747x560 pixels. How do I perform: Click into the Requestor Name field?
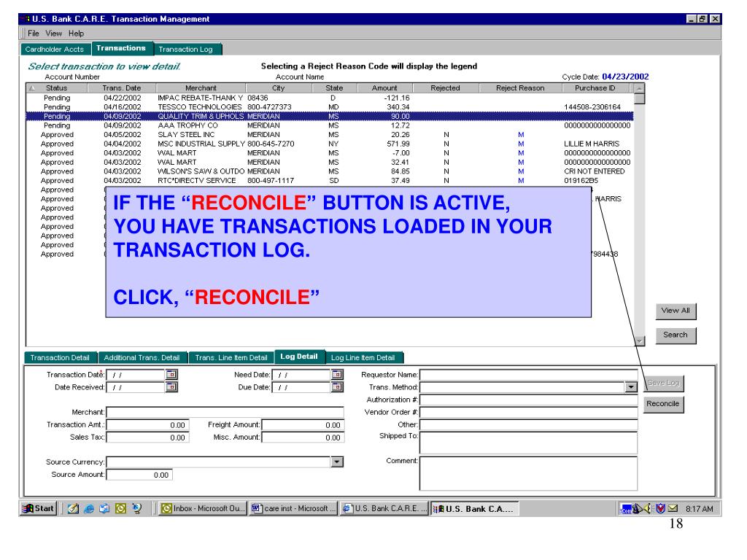coord(528,374)
